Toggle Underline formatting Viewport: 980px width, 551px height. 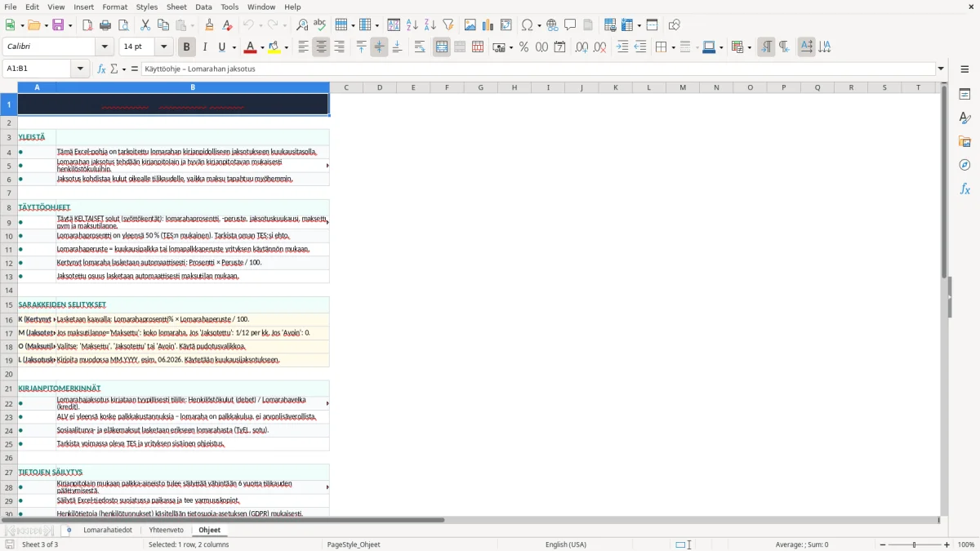pyautogui.click(x=222, y=47)
